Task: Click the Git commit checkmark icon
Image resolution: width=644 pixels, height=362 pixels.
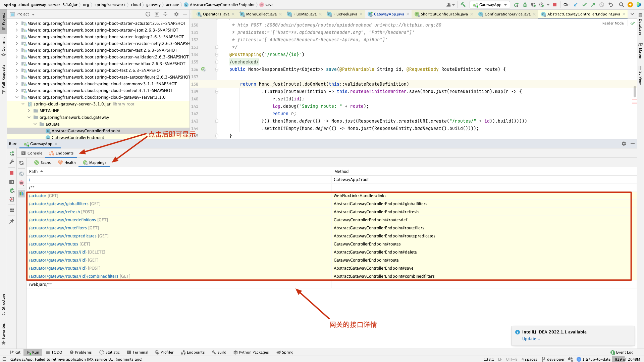Action: pyautogui.click(x=584, y=5)
